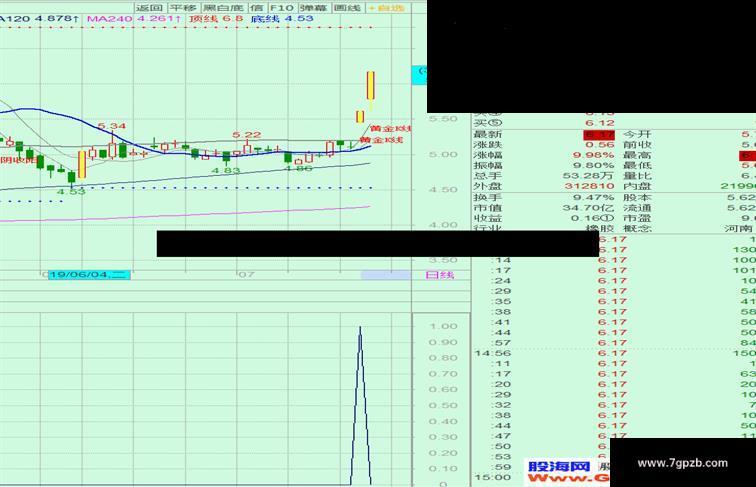
Task: Click the 市盈 label
Action: pyautogui.click(x=637, y=218)
